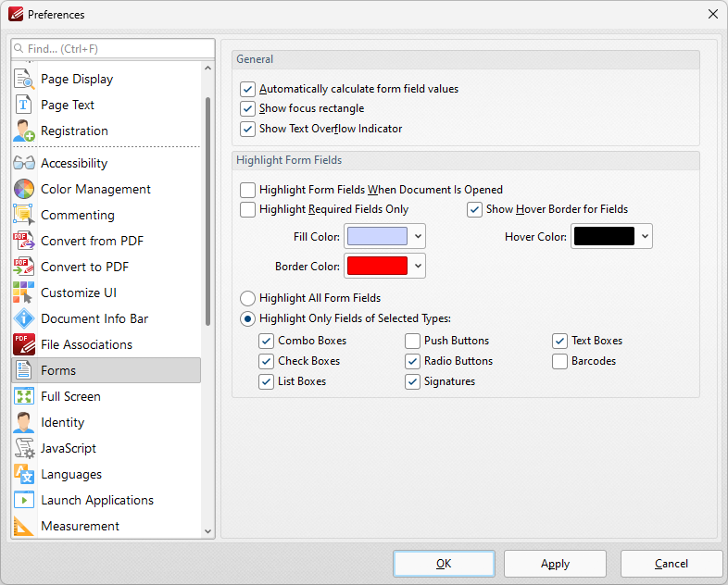Click the OK button
728x585 pixels.
coord(444,564)
